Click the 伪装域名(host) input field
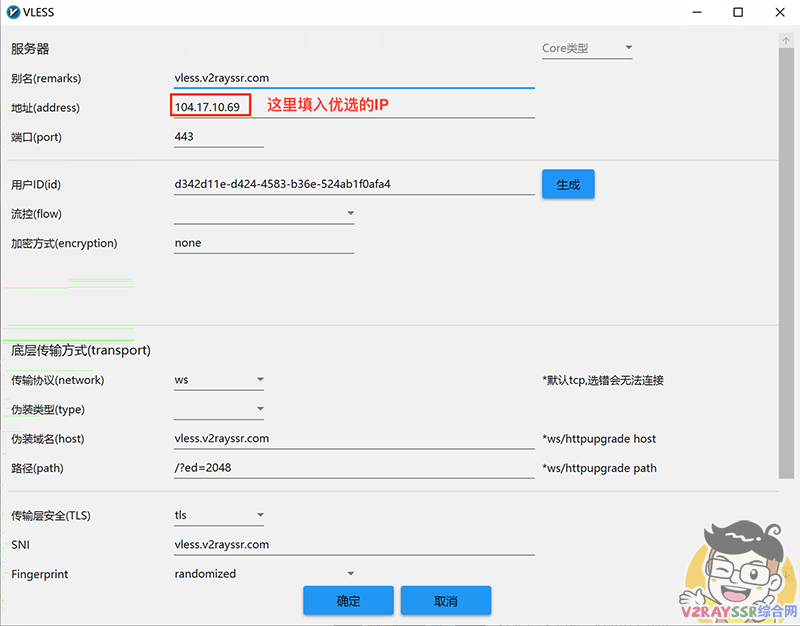800x626 pixels. point(353,438)
